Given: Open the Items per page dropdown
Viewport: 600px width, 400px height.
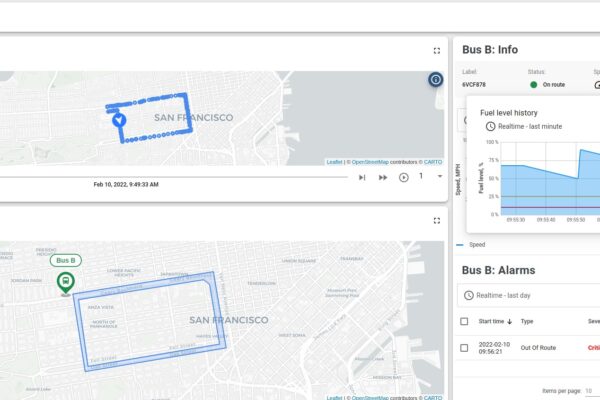Looking at the screenshot, I should [590, 390].
